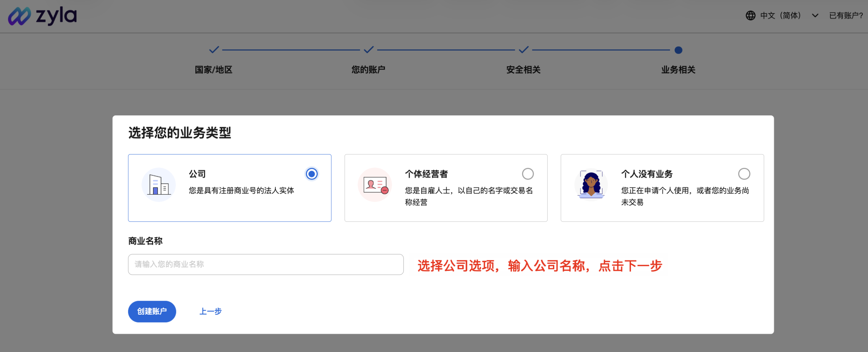Open the language dropdown chevron
The height and width of the screenshot is (352, 868).
815,15
